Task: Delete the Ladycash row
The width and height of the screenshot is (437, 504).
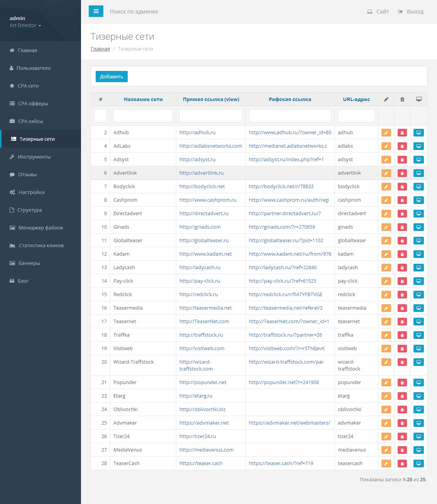Action: [402, 268]
